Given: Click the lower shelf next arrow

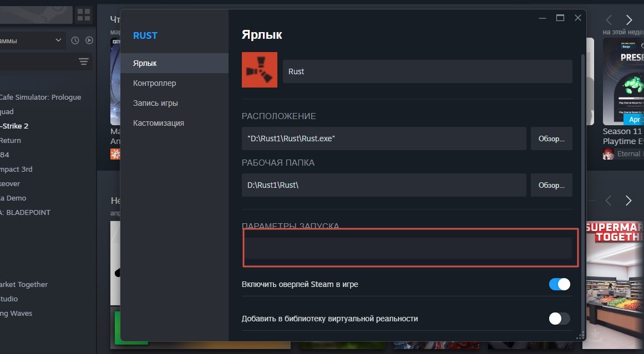Looking at the screenshot, I should tap(628, 201).
